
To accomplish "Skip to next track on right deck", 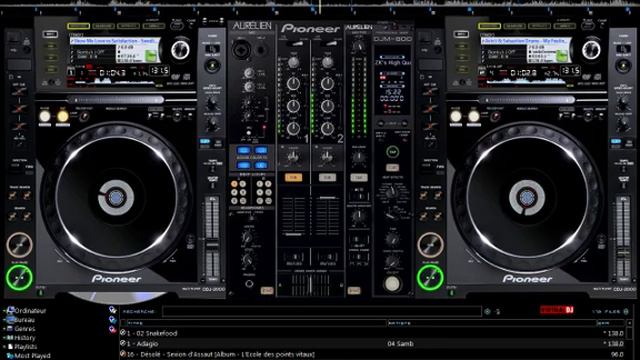I will tap(437, 196).
